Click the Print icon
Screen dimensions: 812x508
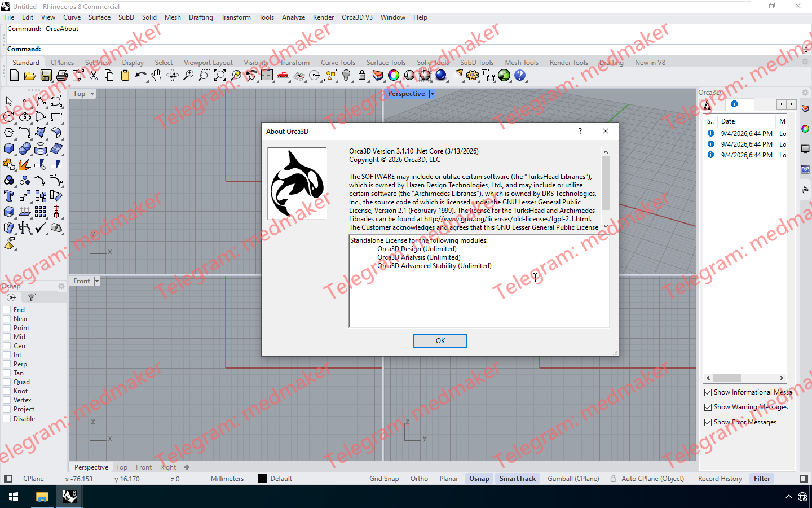62,75
